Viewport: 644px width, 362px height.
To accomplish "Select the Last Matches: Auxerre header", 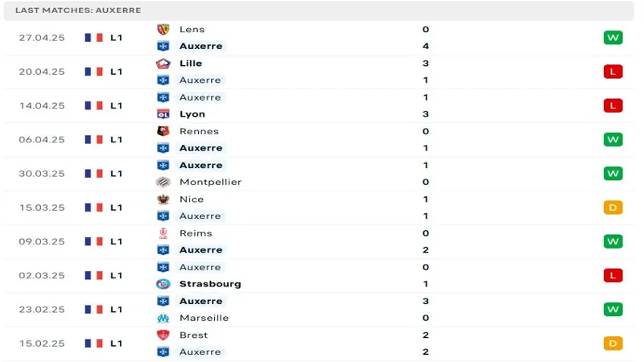I will point(78,10).
